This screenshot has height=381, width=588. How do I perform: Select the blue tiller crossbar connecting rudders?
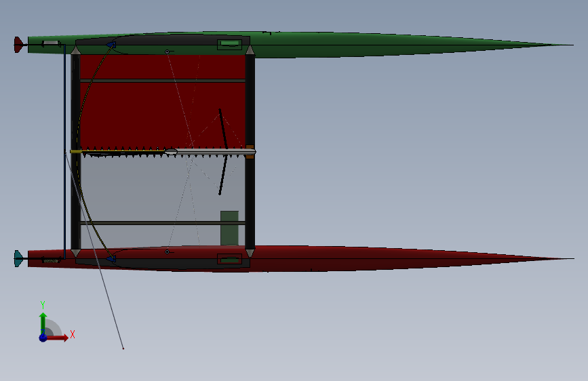pos(64,152)
